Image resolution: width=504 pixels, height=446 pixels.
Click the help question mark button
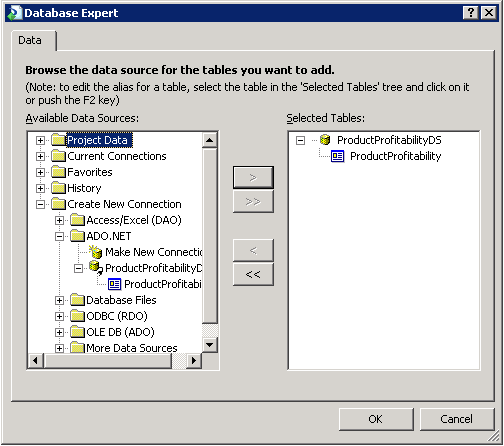pos(471,13)
